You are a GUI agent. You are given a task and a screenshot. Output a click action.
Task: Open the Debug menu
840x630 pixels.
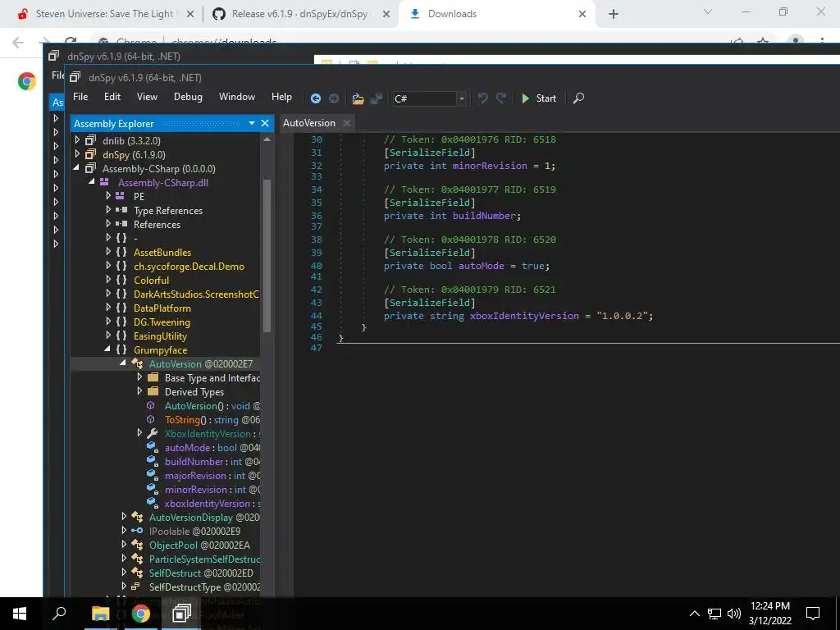point(188,97)
